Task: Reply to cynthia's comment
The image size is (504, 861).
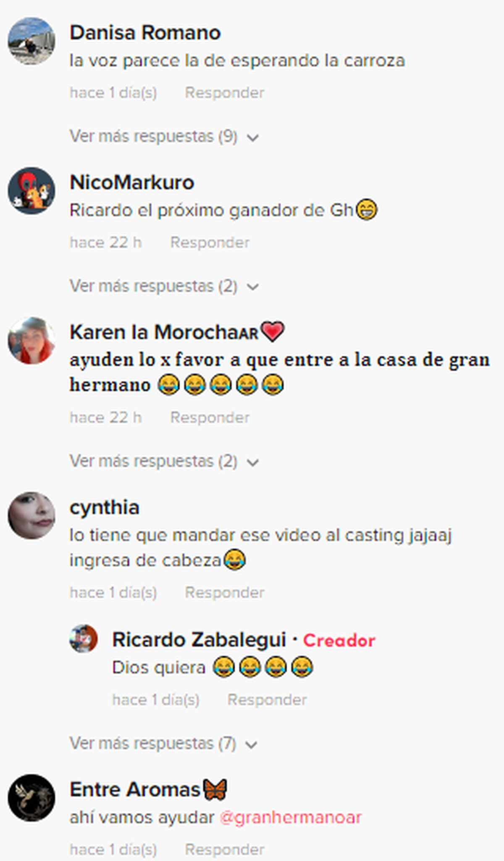Action: click(225, 592)
